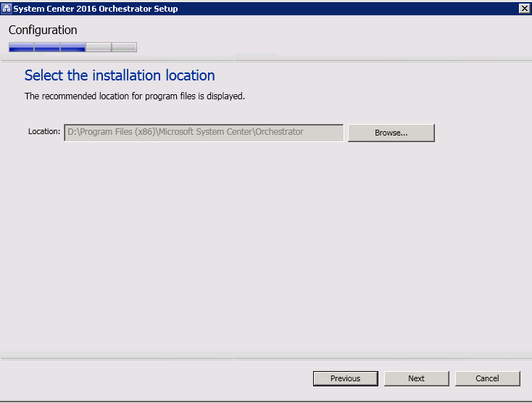Click the Configuration step heading

[x=43, y=30]
